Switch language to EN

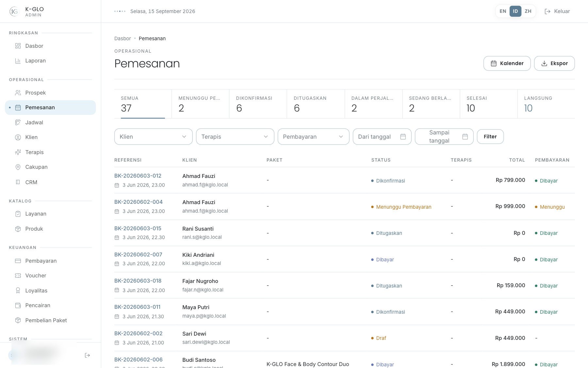[503, 11]
